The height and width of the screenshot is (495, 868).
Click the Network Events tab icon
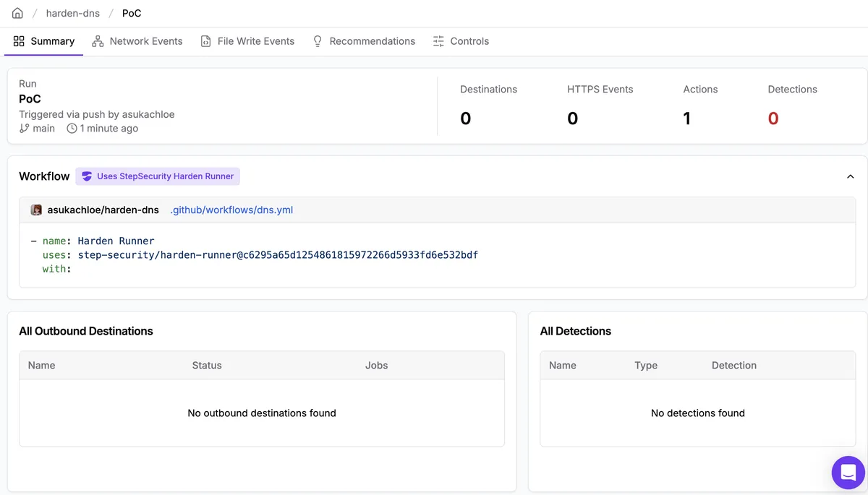tap(98, 41)
